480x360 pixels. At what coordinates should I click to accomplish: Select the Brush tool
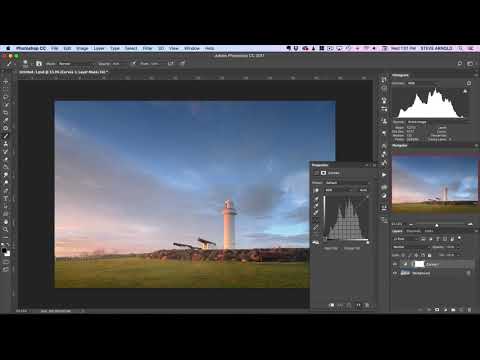6,136
